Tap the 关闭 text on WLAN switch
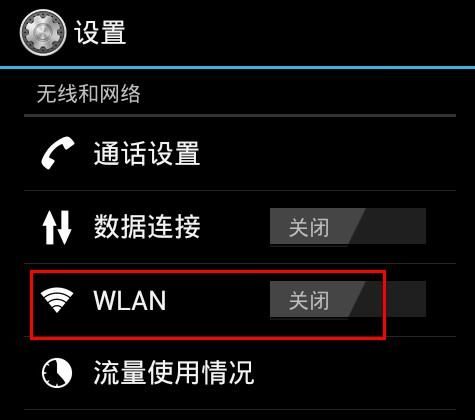The image size is (475, 420). (x=309, y=300)
